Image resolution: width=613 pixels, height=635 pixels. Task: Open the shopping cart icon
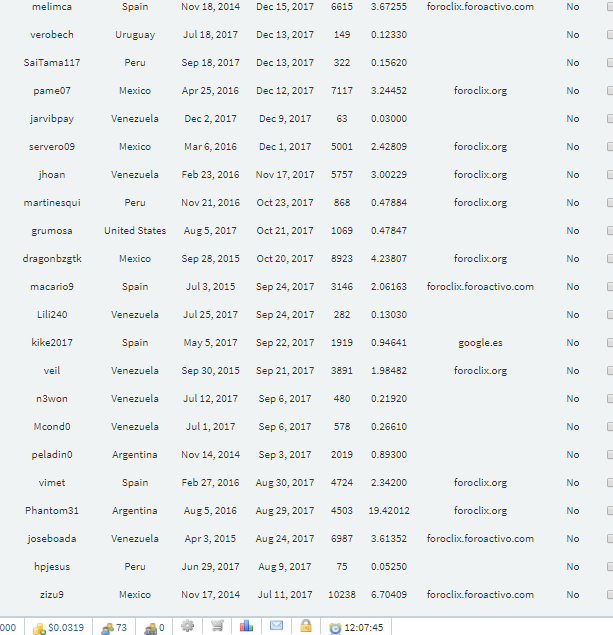(217, 626)
